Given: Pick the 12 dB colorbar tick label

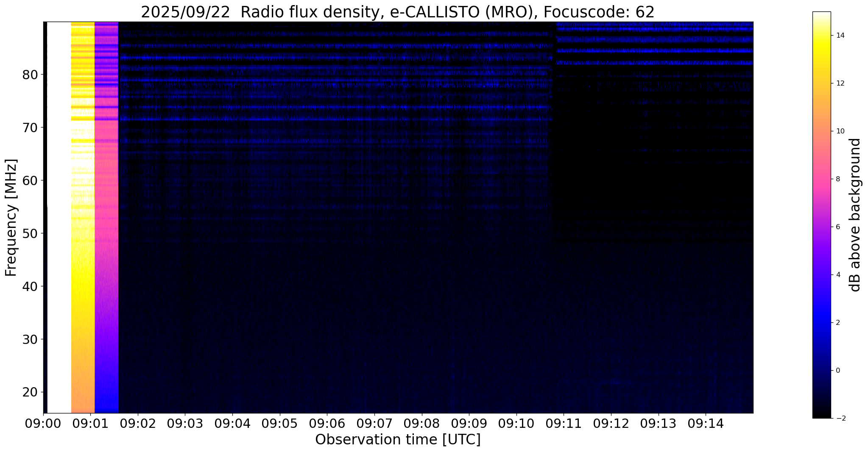Looking at the screenshot, I should point(840,83).
